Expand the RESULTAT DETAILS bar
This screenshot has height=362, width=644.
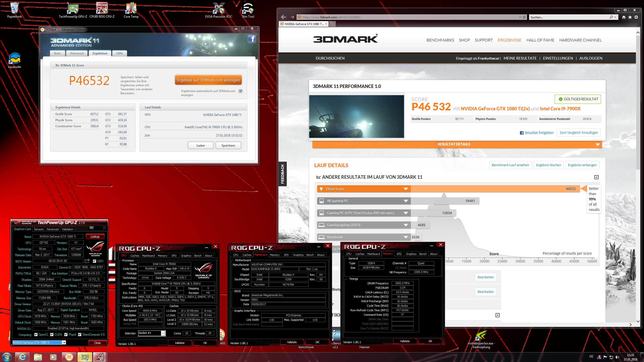(457, 144)
